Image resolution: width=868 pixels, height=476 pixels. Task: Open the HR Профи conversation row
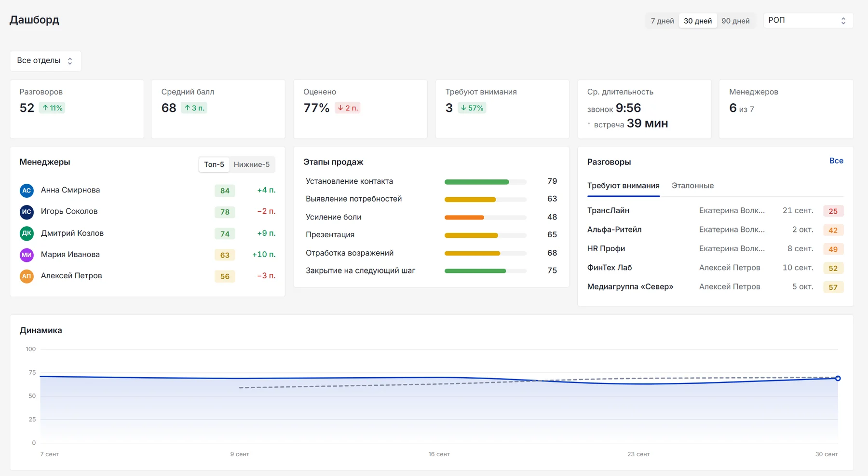(715, 249)
